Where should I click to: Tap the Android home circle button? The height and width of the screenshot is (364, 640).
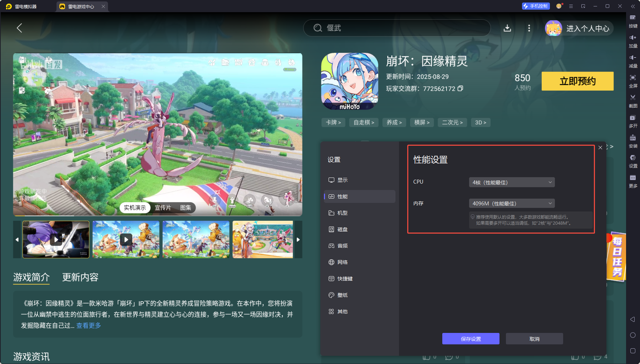click(x=632, y=335)
